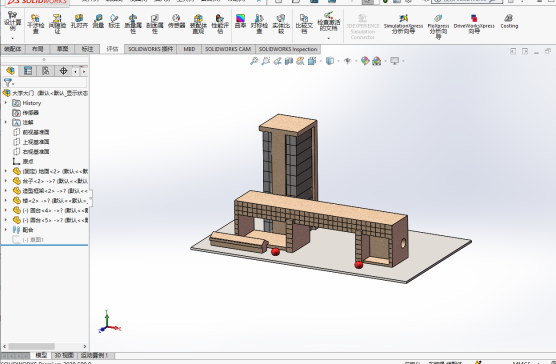Screen dimensions: 556x364
Task: Open the display style dropdown arrow
Action: click(338, 61)
